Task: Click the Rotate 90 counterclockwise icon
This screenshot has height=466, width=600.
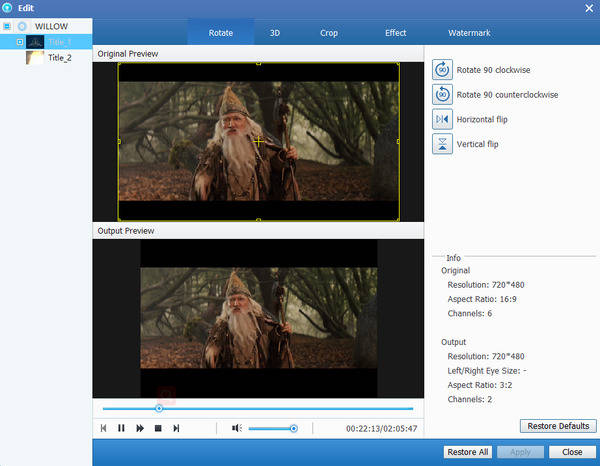Action: 442,95
